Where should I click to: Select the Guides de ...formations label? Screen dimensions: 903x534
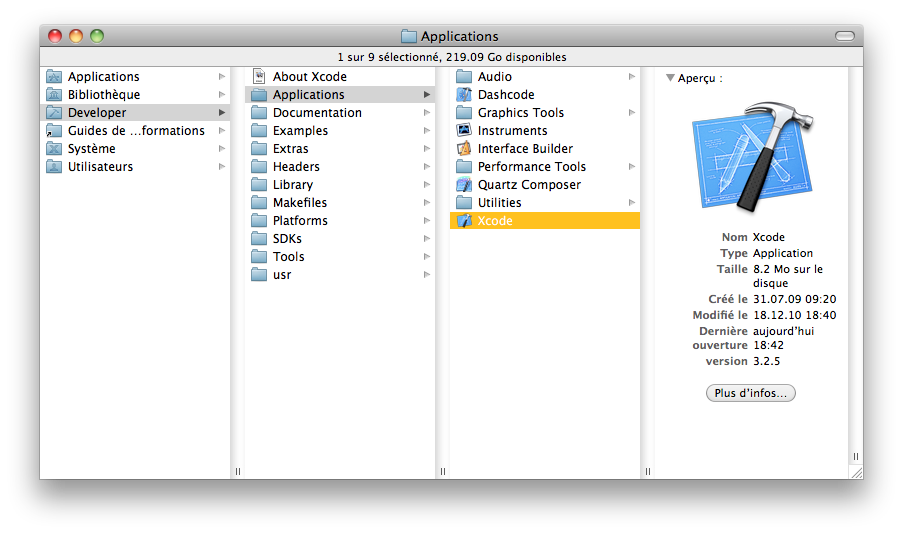pyautogui.click(x=136, y=131)
